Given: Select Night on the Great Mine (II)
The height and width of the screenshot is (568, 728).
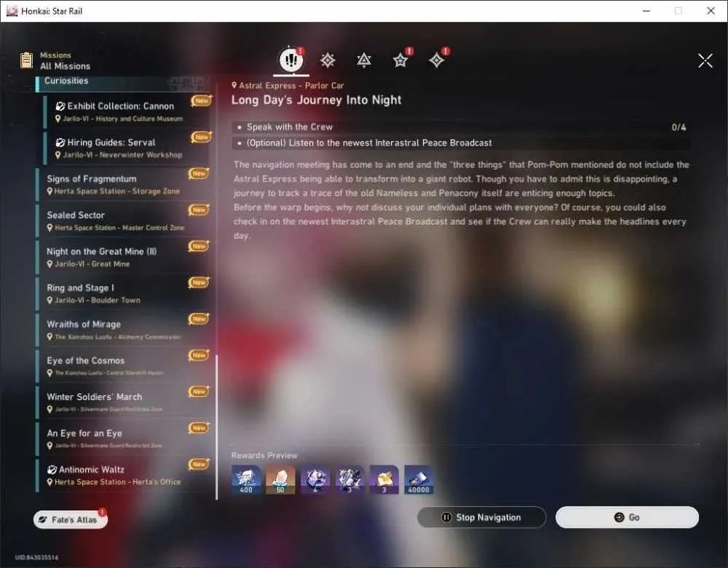Looking at the screenshot, I should point(122,257).
